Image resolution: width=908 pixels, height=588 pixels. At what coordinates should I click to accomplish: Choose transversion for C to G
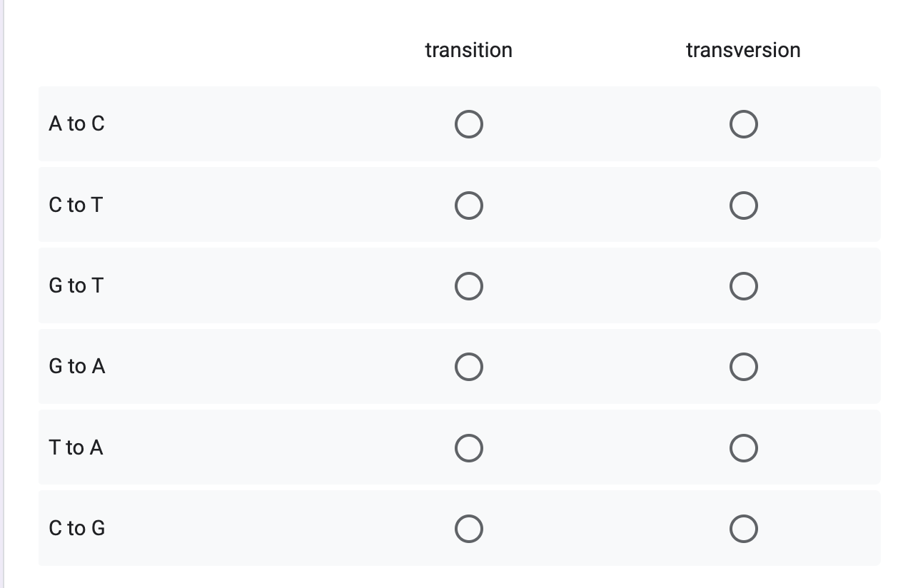[x=744, y=529]
